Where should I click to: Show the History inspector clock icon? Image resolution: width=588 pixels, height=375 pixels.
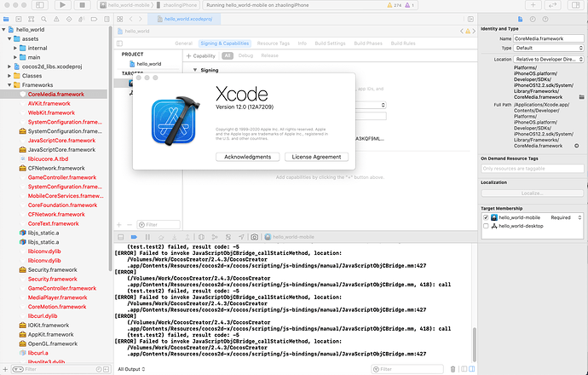[x=533, y=19]
